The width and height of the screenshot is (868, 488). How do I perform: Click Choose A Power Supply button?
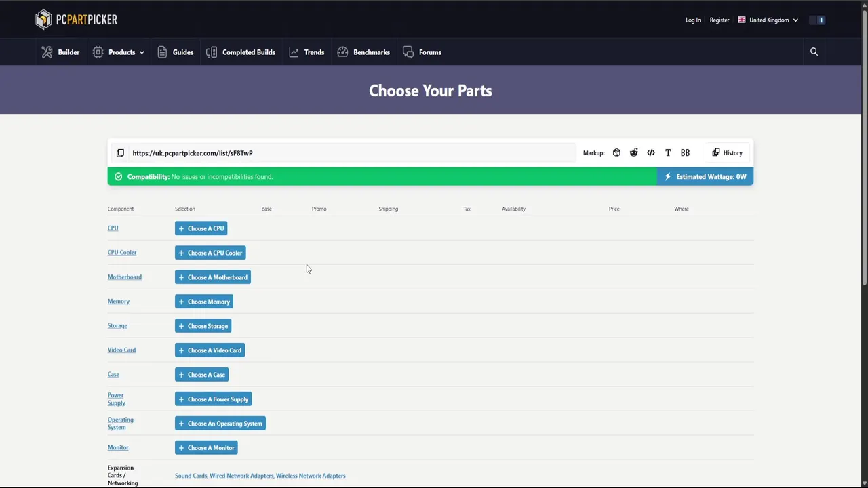pos(214,399)
